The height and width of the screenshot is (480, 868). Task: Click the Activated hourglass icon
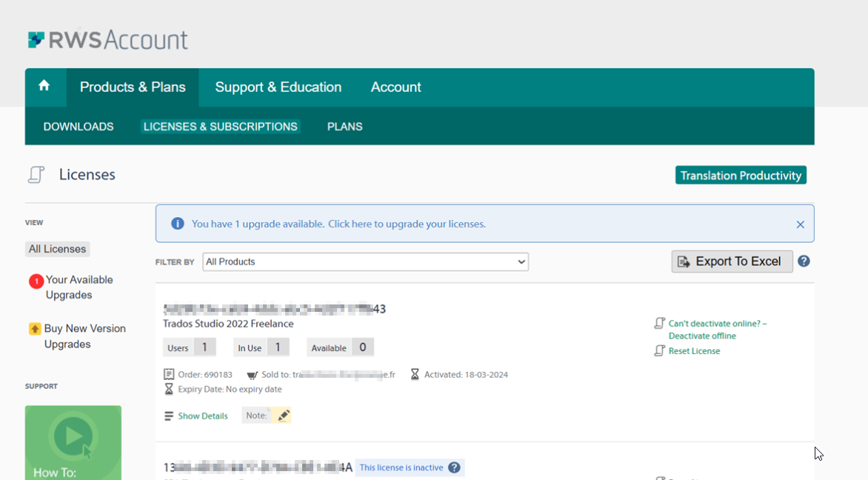pyautogui.click(x=415, y=375)
